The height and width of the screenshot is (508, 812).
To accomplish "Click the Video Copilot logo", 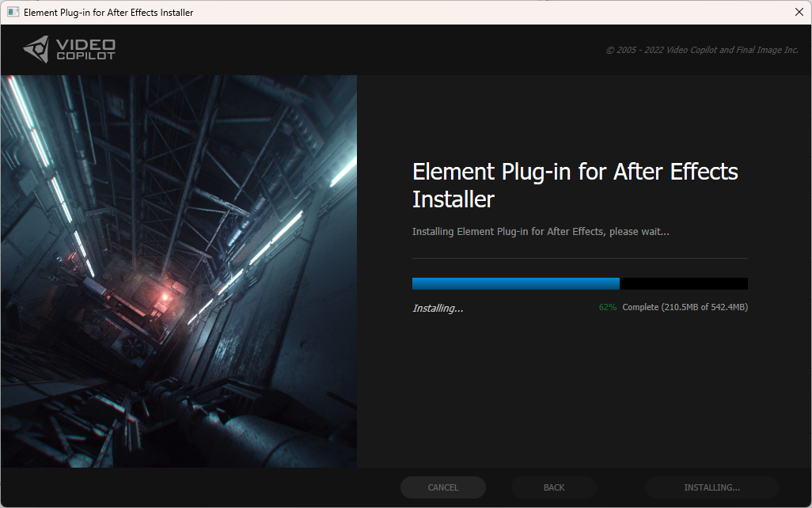I will 70,50.
